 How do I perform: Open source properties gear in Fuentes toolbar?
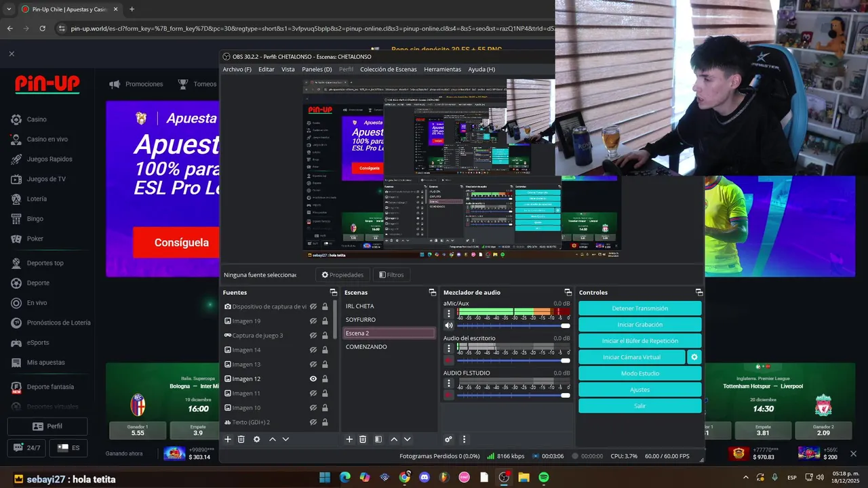(256, 439)
